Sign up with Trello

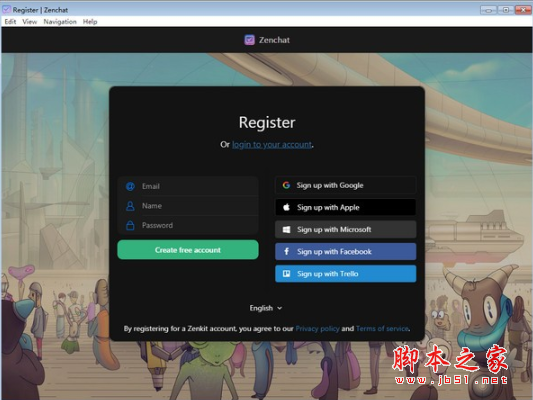345,274
